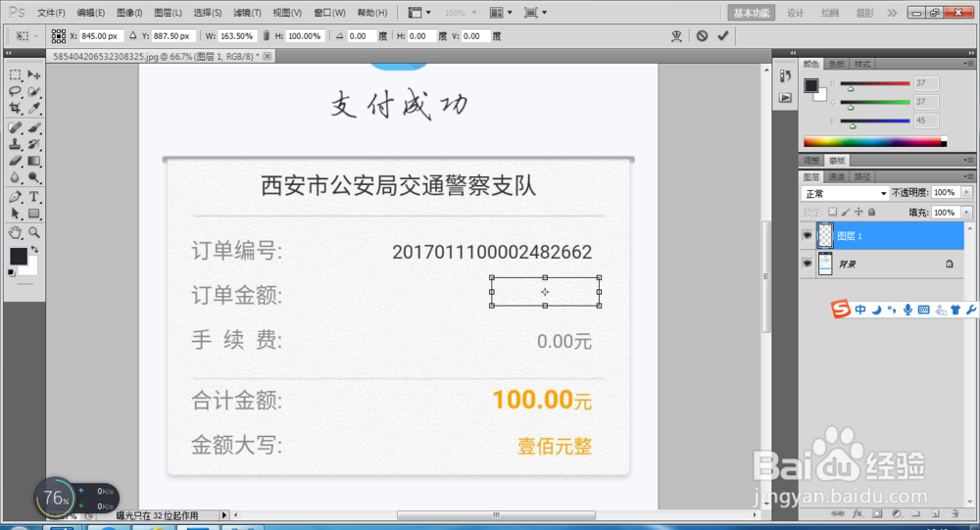Select the Quick Selection tool
Image resolution: width=980 pixels, height=530 pixels.
pos(33,92)
